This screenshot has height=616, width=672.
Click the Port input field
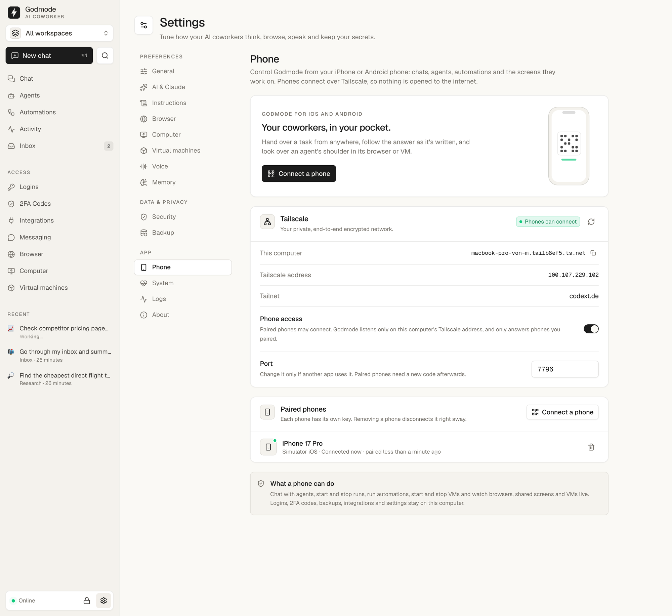(565, 369)
